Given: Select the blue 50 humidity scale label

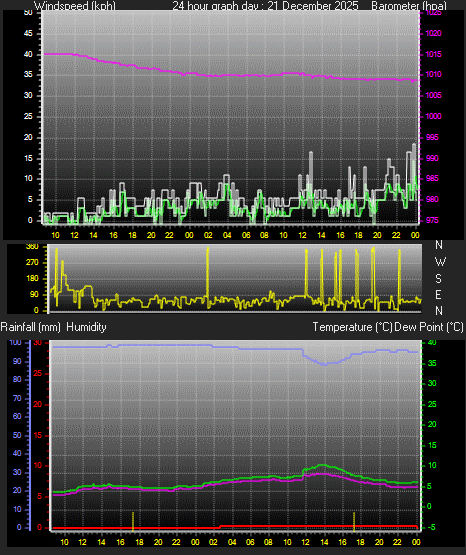Looking at the screenshot, I should (17, 435).
